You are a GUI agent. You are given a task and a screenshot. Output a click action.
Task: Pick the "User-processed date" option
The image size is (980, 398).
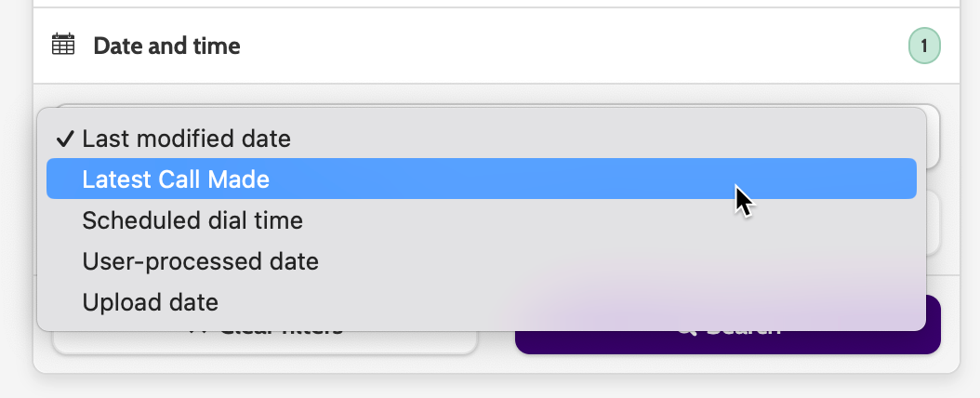click(200, 261)
